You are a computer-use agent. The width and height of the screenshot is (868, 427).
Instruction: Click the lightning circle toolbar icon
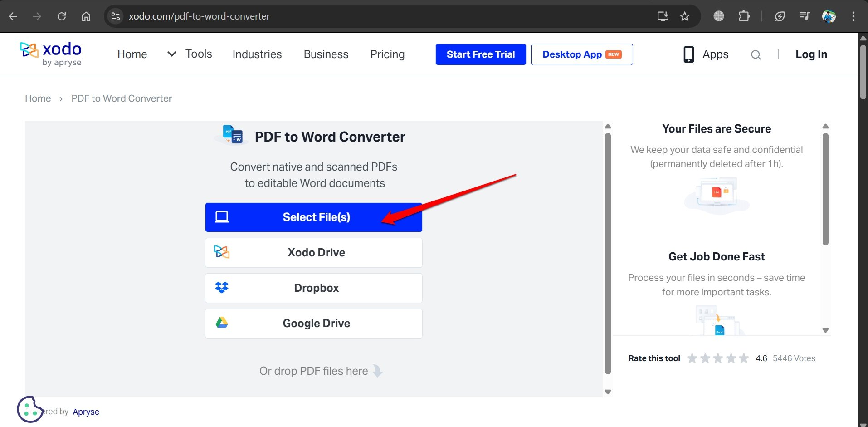tap(780, 16)
